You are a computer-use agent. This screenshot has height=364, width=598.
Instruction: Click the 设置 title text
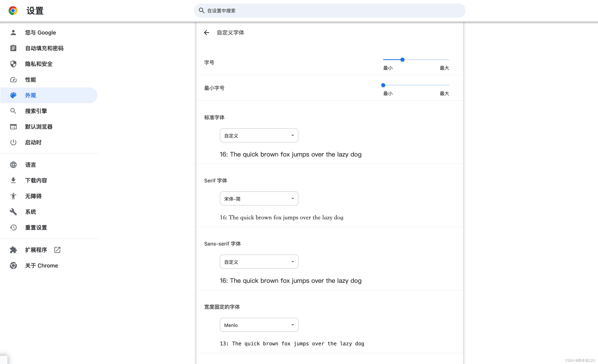(35, 11)
